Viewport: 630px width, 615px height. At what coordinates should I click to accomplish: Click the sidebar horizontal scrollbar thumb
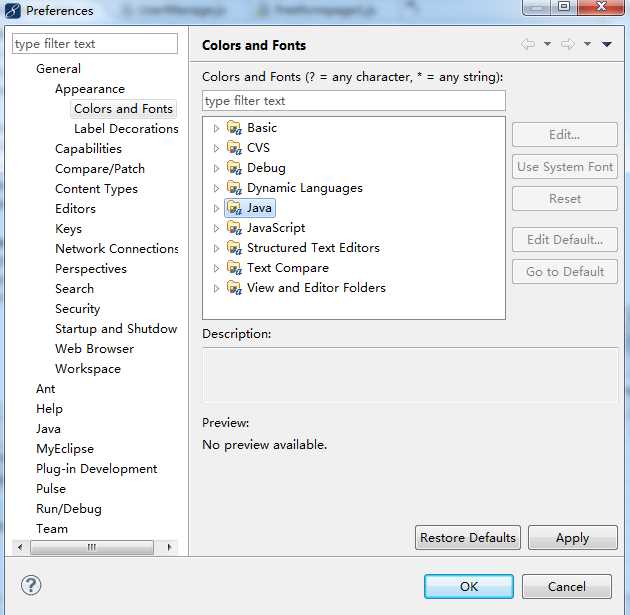click(x=92, y=547)
